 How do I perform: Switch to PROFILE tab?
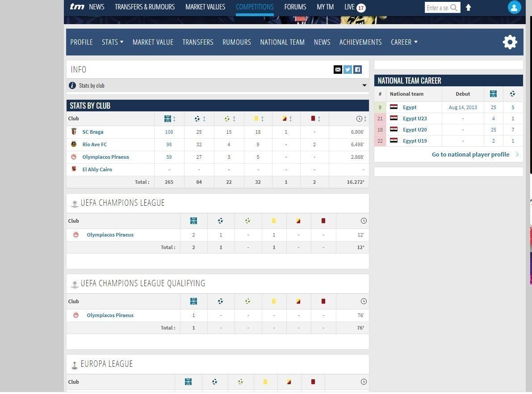pos(81,42)
